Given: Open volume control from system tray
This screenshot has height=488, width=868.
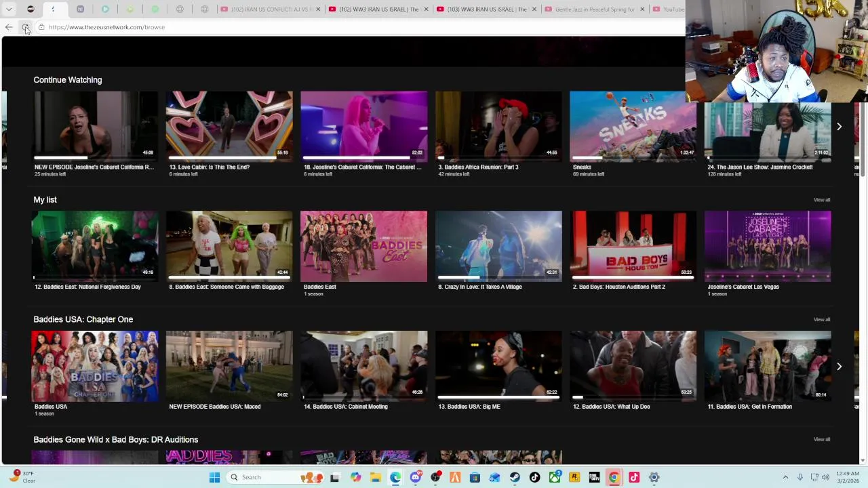Looking at the screenshot, I should pos(825,477).
